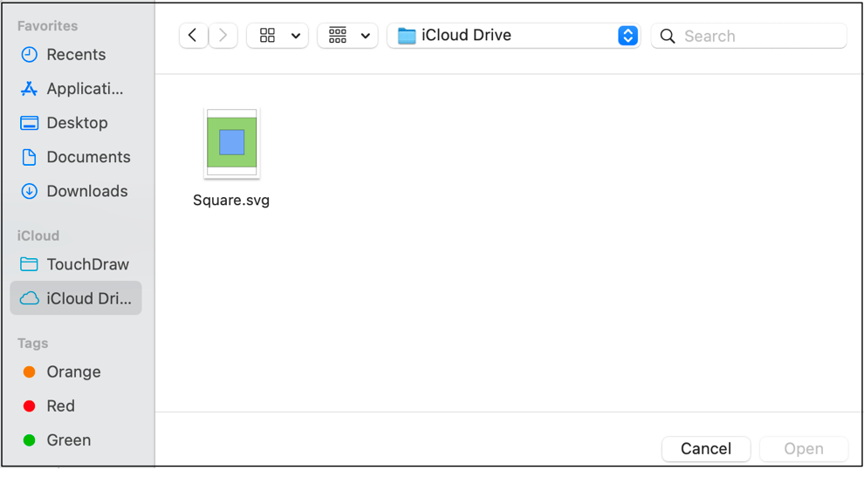This screenshot has height=504, width=864.
Task: Open Documents in the sidebar
Action: (76, 157)
